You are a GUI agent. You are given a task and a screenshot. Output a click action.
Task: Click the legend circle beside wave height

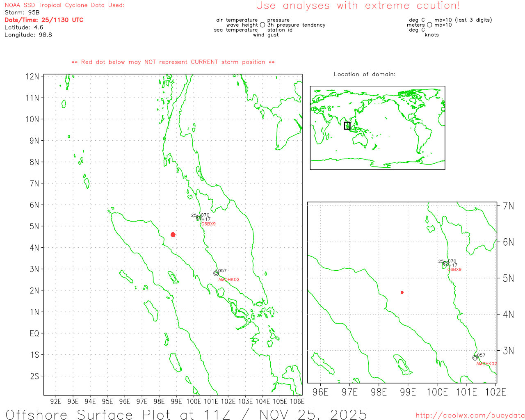tap(262, 25)
